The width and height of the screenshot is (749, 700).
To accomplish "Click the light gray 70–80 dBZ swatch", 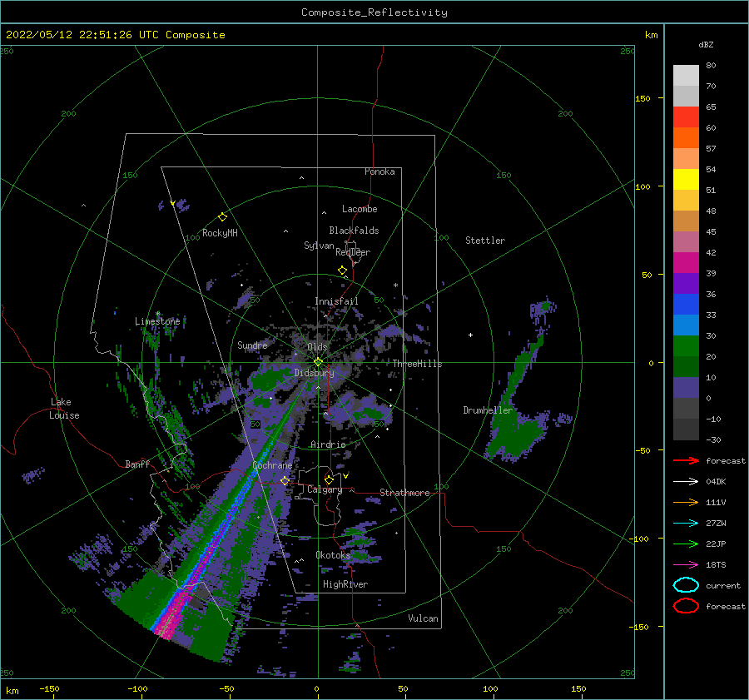I will click(x=686, y=76).
